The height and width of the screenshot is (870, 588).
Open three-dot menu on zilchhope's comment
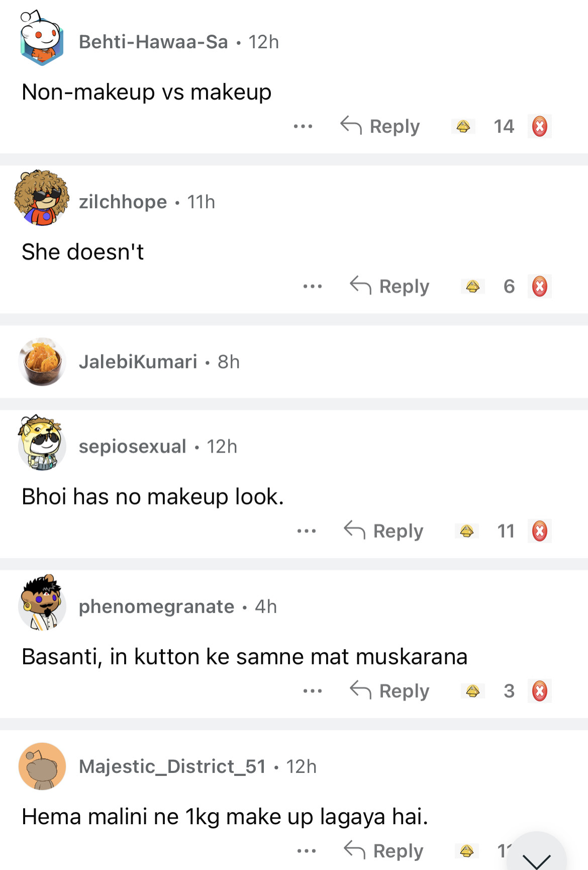[313, 286]
